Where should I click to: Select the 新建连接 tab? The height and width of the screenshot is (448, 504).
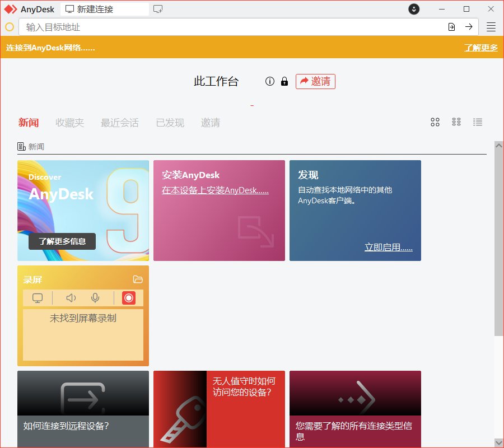[x=105, y=9]
